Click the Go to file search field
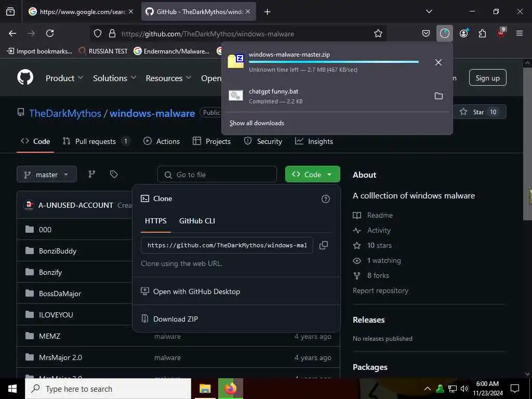The width and height of the screenshot is (532, 399). click(217, 175)
